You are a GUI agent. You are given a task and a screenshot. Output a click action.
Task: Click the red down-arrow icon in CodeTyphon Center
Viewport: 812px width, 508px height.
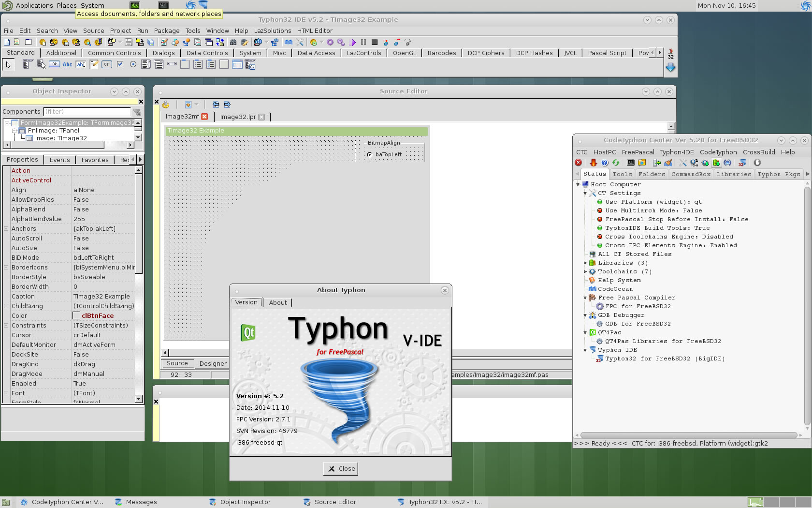[594, 163]
